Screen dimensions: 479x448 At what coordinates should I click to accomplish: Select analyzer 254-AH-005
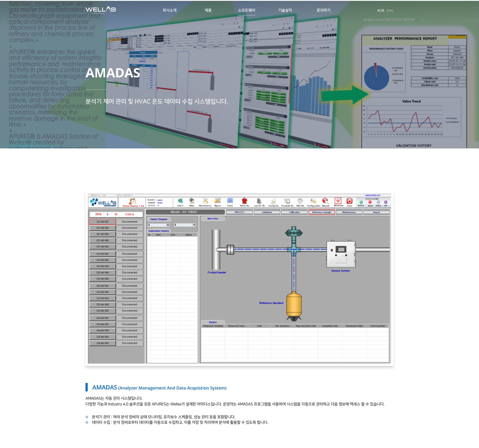pyautogui.click(x=103, y=343)
